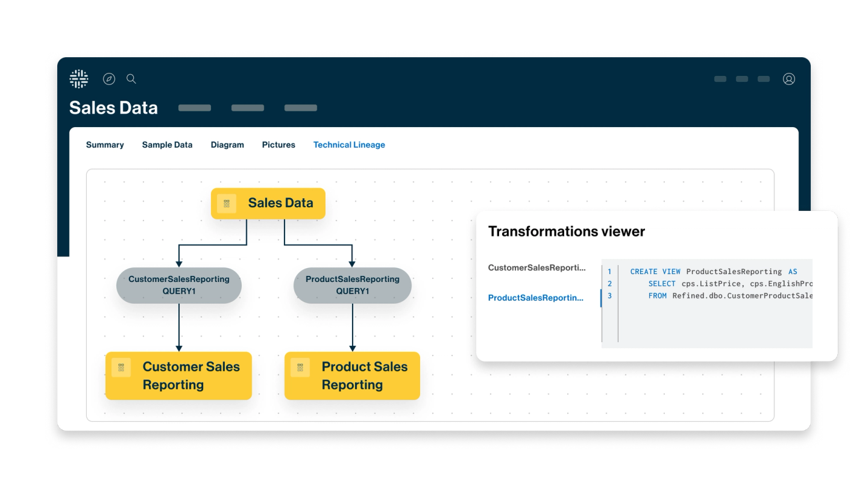The image size is (868, 488).
Task: Select the CustomerSalesReporting QUERY1 node
Action: (x=179, y=285)
